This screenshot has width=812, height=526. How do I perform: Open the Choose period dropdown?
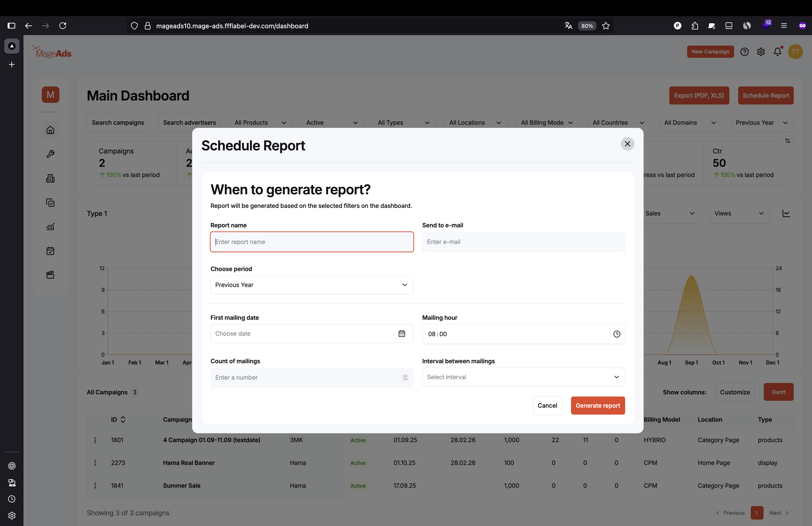[312, 285]
